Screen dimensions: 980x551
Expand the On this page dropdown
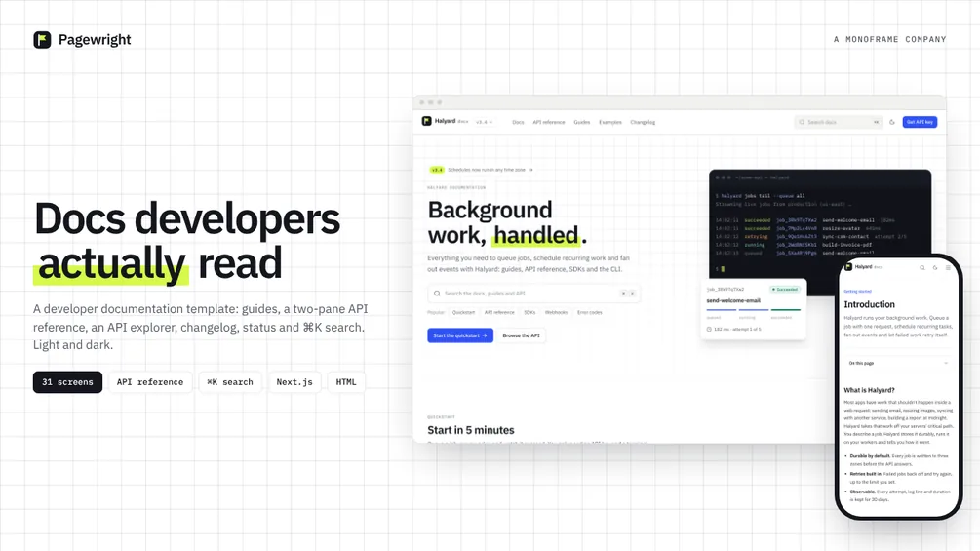coord(897,363)
